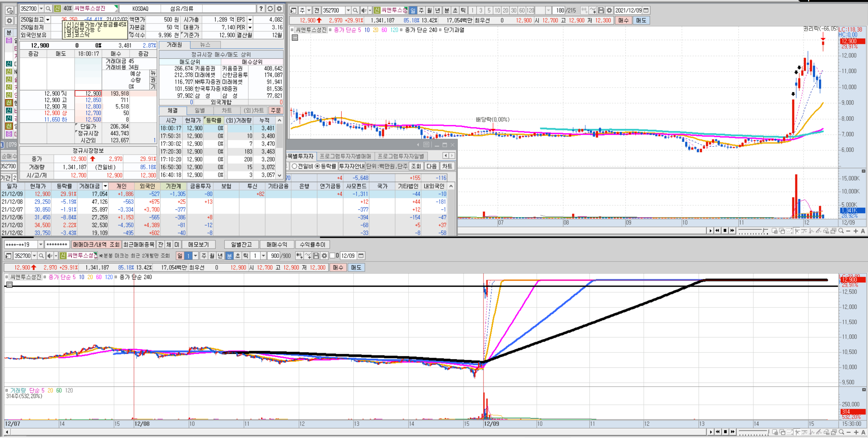Switch daily chart to 틱 tick period

point(463,10)
